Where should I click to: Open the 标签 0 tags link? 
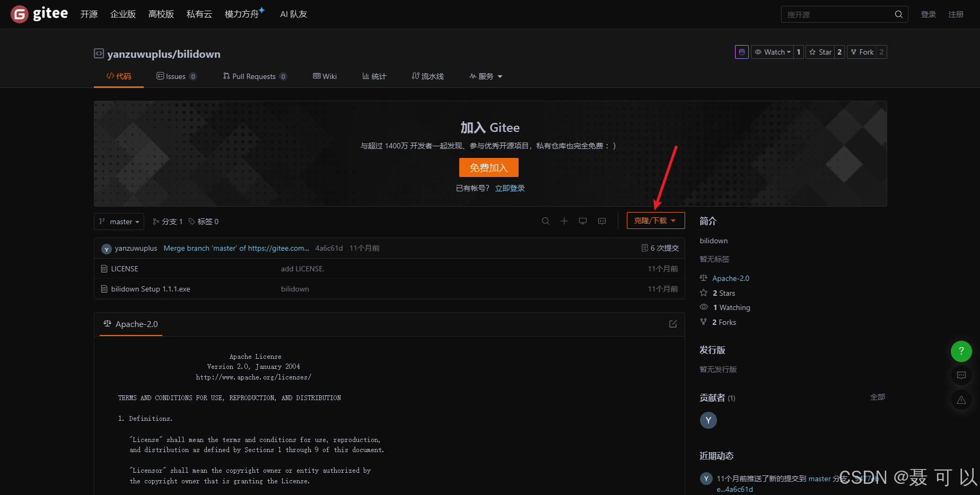tap(204, 222)
